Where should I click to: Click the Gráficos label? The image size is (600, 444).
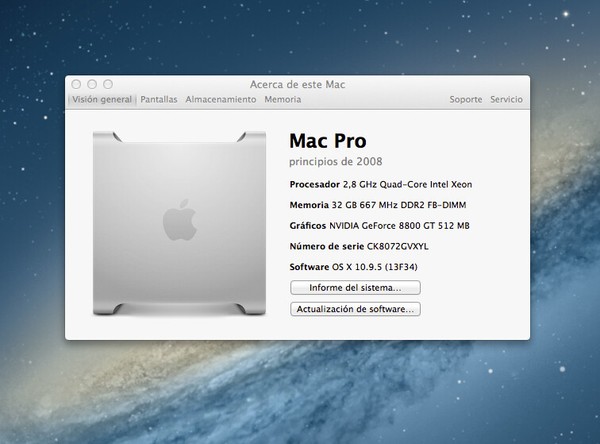(308, 226)
